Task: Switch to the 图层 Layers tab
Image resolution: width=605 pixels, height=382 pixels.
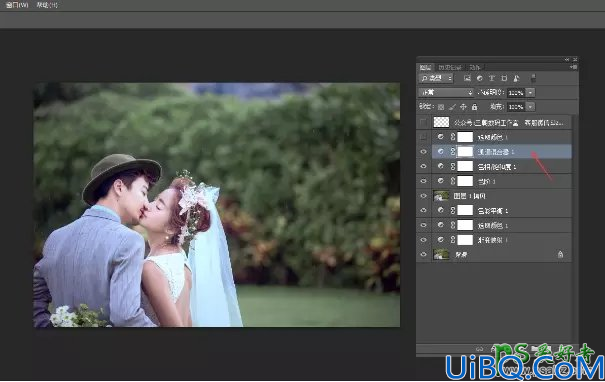Action: point(426,68)
